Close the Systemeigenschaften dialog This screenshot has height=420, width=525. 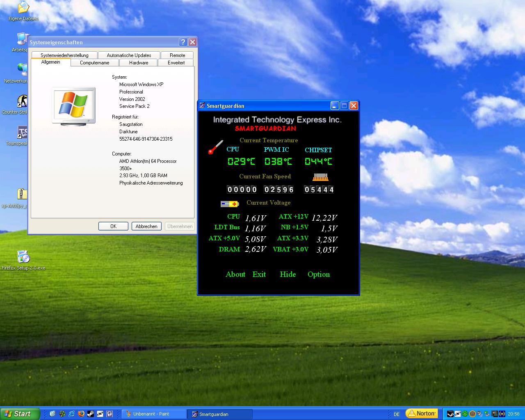(x=192, y=42)
